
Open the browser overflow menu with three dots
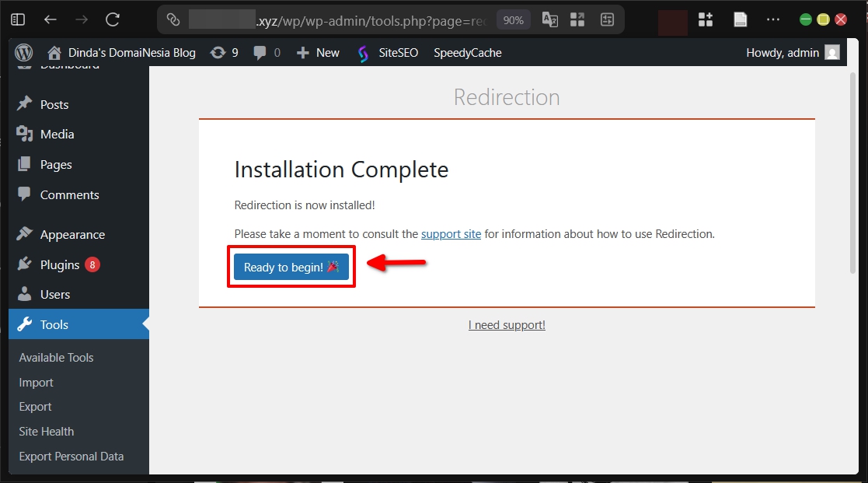[x=775, y=19]
